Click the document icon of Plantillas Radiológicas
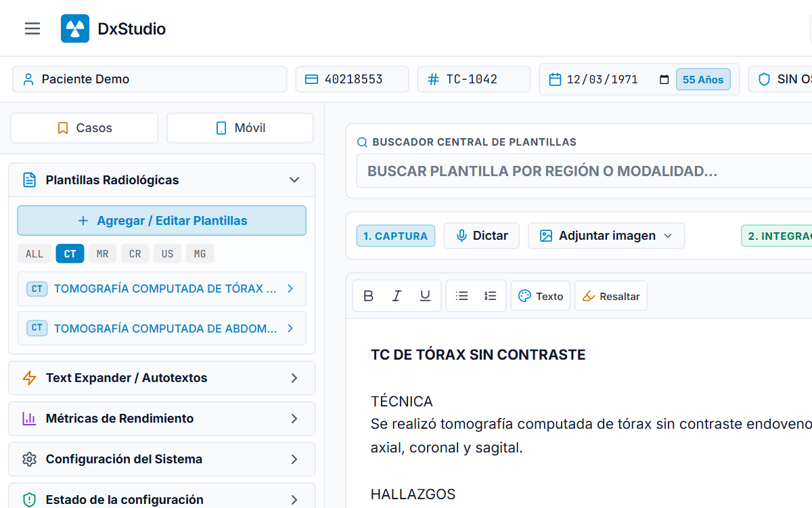Viewport: 812px width, 508px height. (29, 180)
